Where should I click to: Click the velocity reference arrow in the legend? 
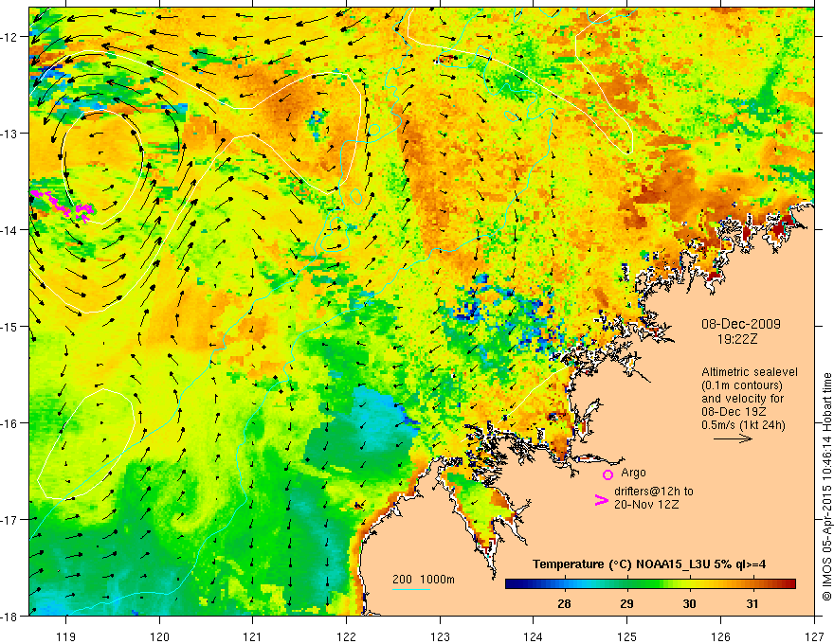[733, 438]
